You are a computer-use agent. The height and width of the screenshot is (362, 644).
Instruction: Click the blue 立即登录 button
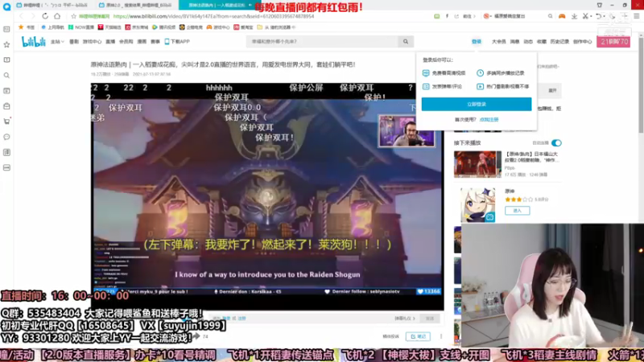477,105
